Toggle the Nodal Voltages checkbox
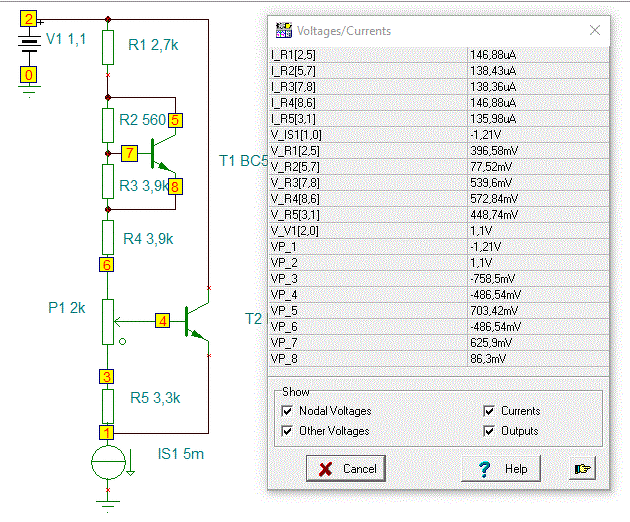This screenshot has height=522, width=630. 287,411
